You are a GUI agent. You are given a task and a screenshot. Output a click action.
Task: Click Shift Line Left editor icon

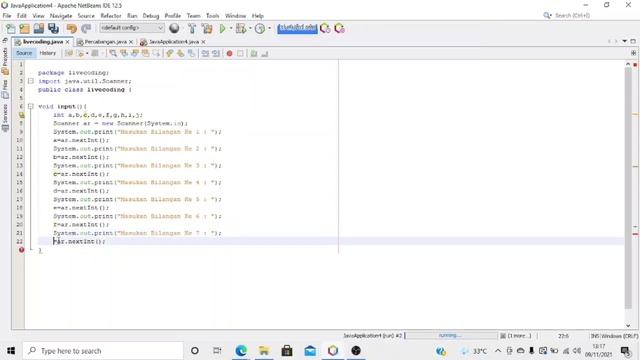[205, 53]
